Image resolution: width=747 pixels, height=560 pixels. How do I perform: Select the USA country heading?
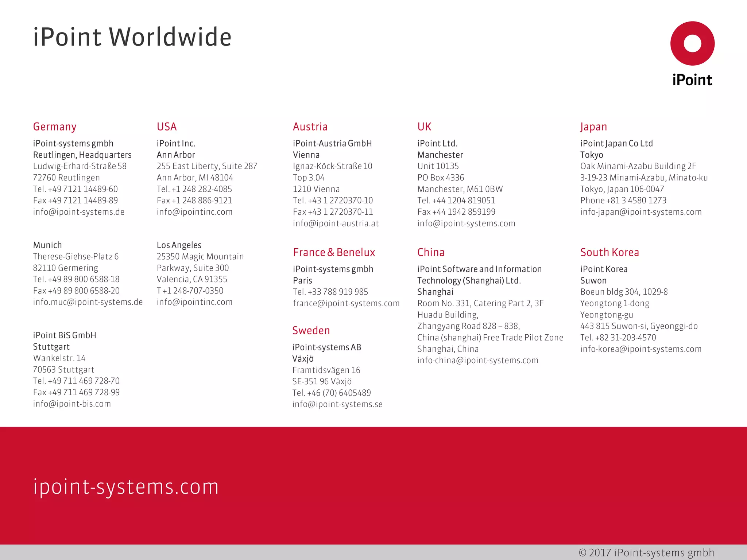tap(167, 127)
